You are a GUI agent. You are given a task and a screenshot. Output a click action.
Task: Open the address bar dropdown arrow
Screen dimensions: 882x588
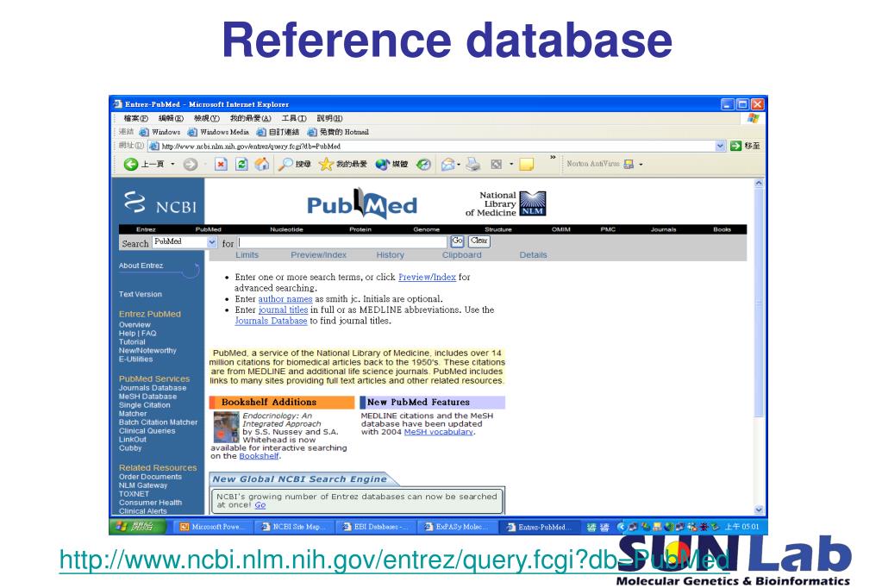(720, 146)
